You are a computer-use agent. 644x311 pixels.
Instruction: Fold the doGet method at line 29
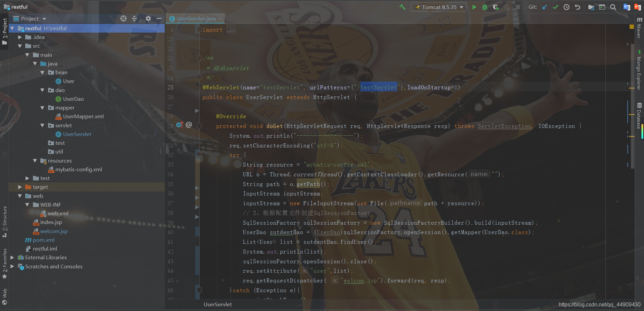(199, 126)
